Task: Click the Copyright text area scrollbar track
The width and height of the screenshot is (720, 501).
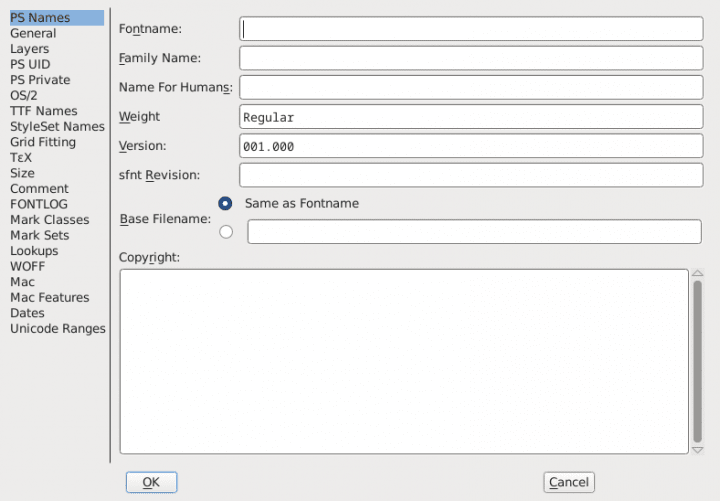Action: coord(697,360)
